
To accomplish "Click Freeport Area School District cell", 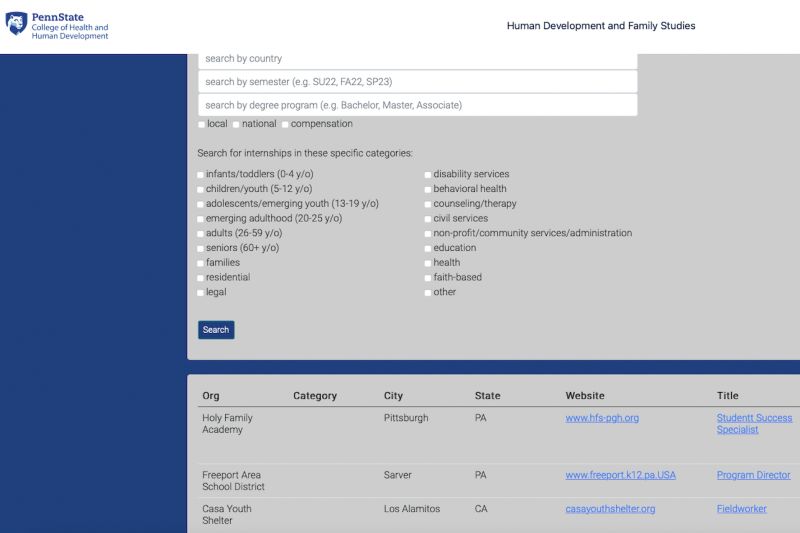I will (x=233, y=481).
